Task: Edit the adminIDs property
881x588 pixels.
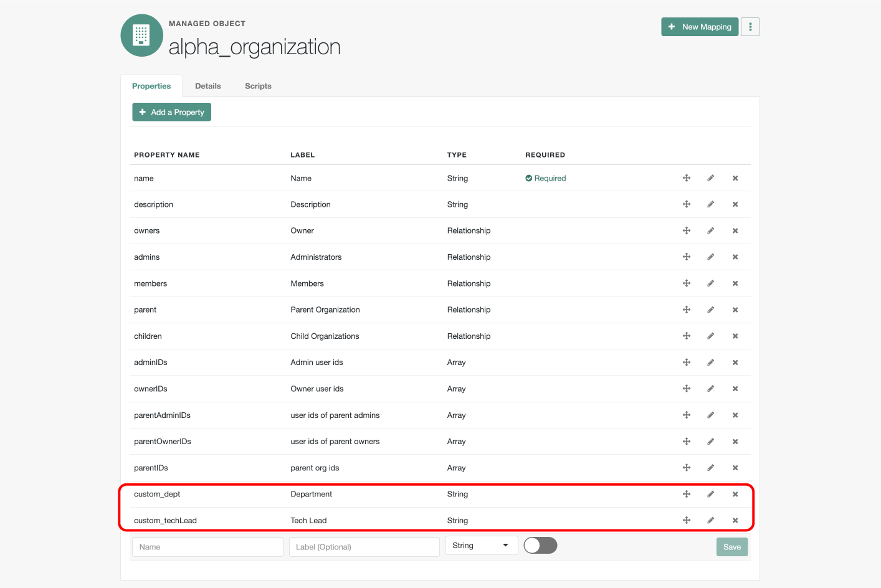Action: 710,363
